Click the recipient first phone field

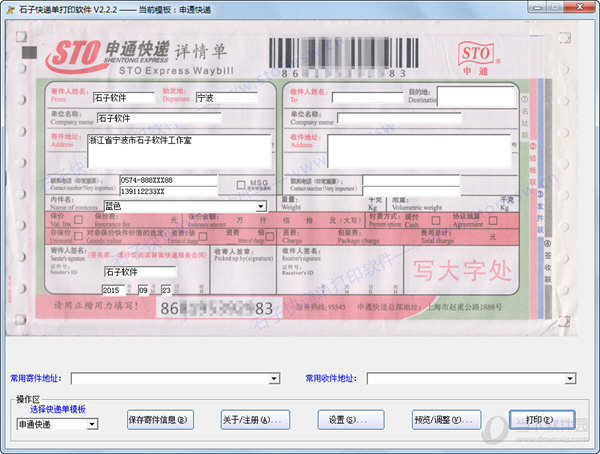click(411, 180)
